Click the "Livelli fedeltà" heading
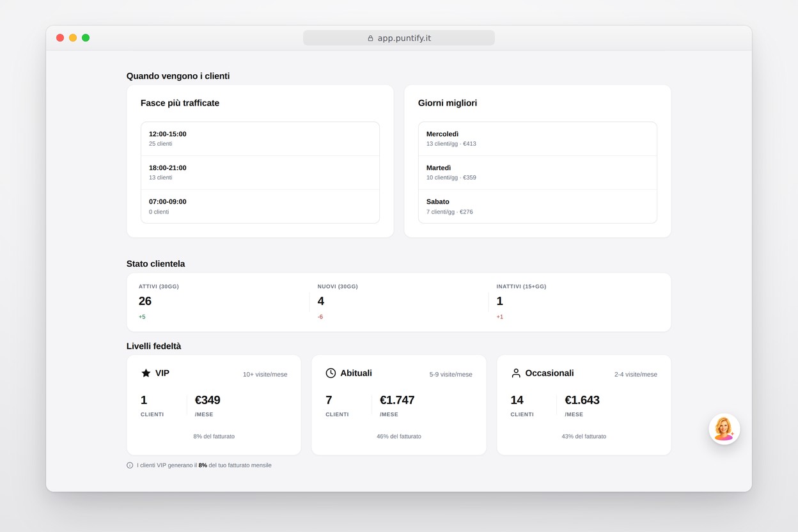The height and width of the screenshot is (532, 798). [153, 346]
